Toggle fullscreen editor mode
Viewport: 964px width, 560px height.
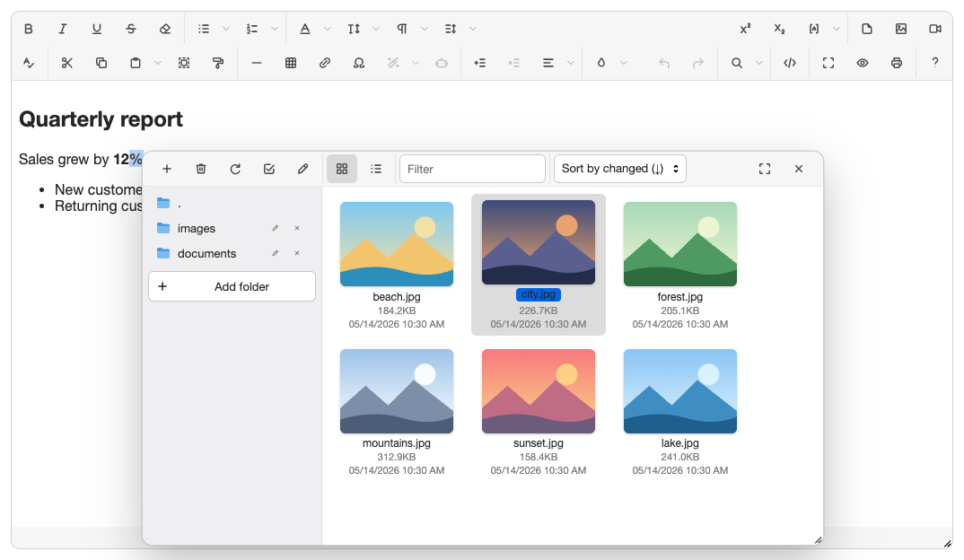pos(828,63)
